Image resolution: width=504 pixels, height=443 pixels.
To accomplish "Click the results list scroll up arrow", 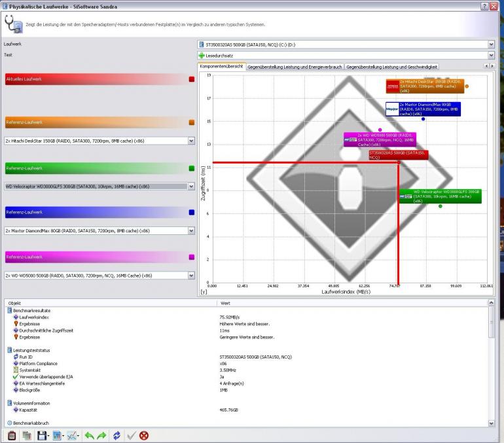I will tap(491, 302).
